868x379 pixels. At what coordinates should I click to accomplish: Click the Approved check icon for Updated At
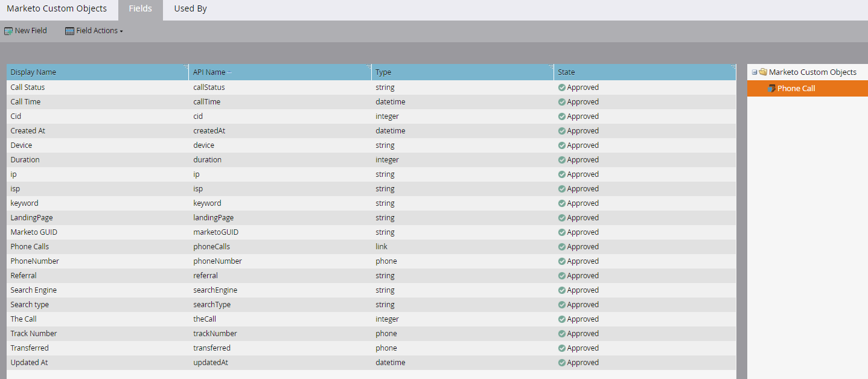[562, 363]
